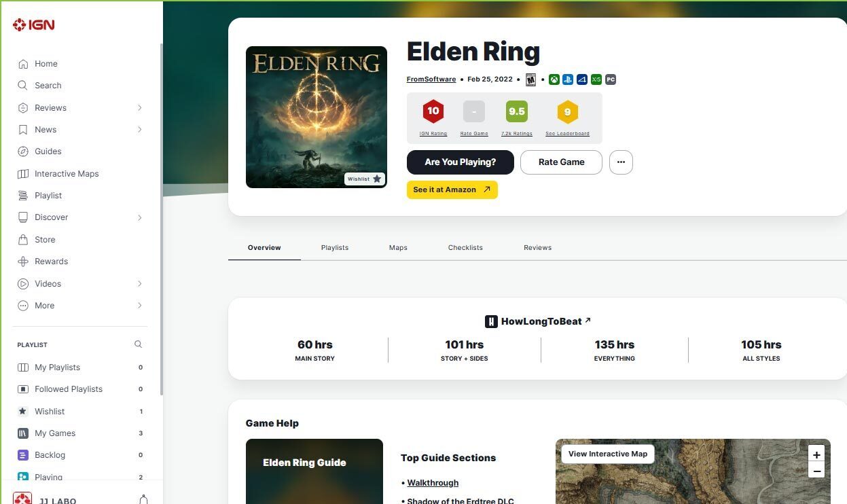This screenshot has height=504, width=847.
Task: Zoom in on the interactive map
Action: pos(816,455)
